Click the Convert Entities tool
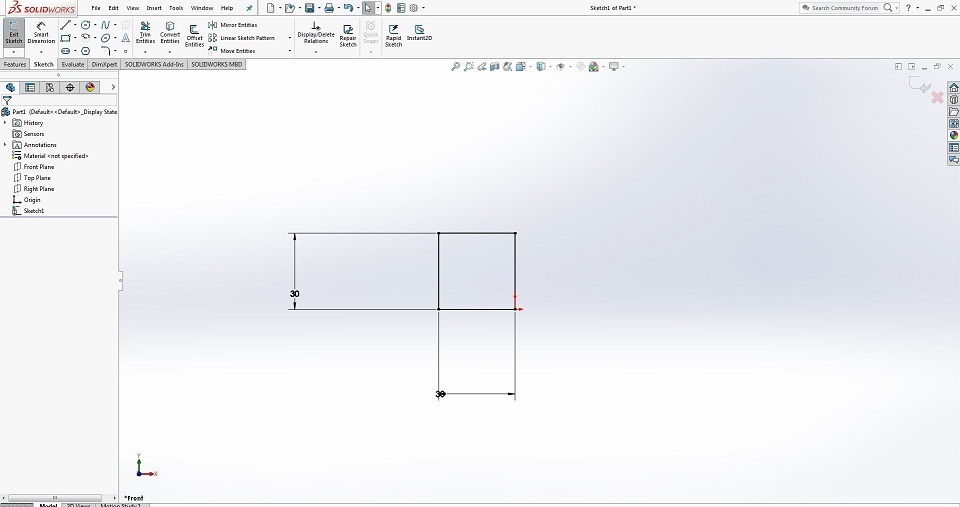The image size is (960, 507). point(170,32)
